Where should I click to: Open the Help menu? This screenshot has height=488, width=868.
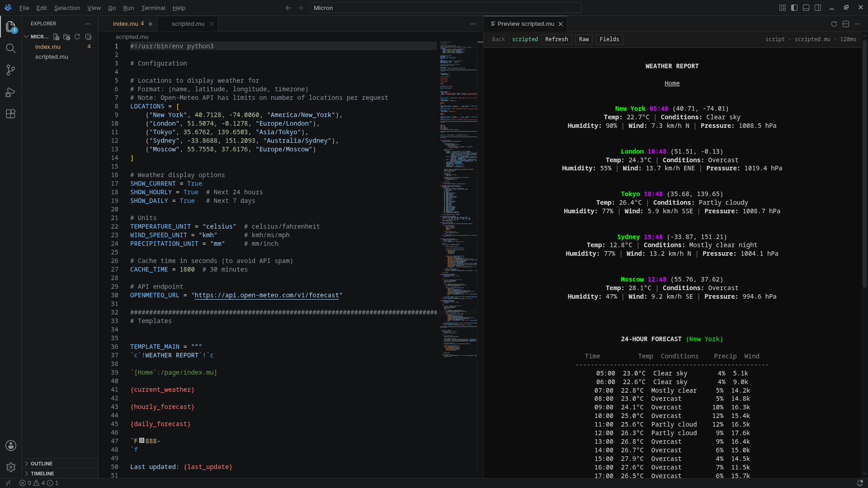point(179,8)
